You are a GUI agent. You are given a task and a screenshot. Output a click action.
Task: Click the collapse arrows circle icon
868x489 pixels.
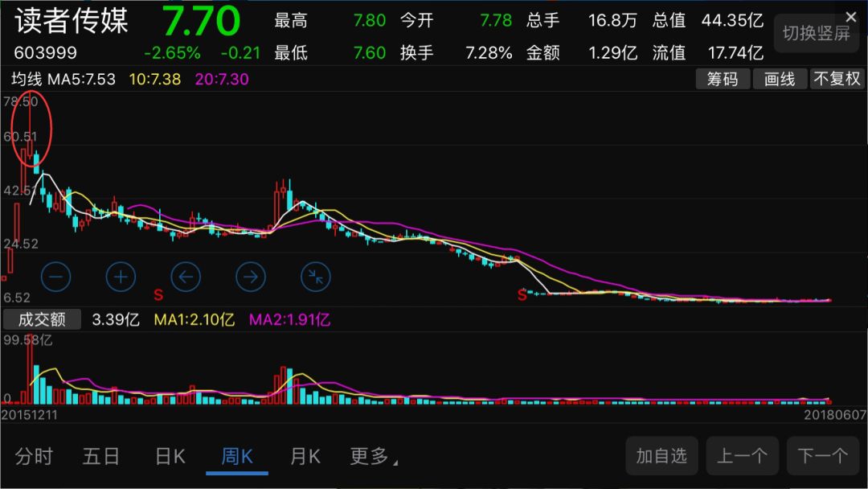click(316, 277)
